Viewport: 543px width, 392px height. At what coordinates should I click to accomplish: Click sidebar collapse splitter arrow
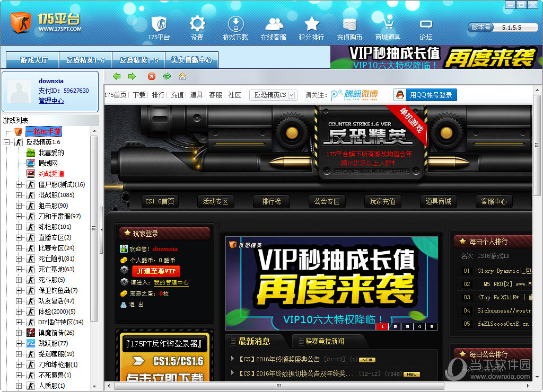[x=101, y=230]
